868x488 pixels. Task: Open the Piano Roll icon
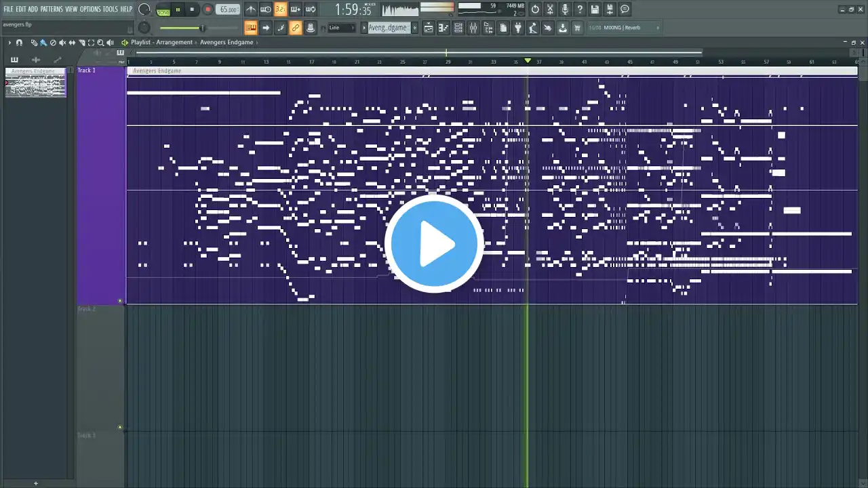[444, 28]
